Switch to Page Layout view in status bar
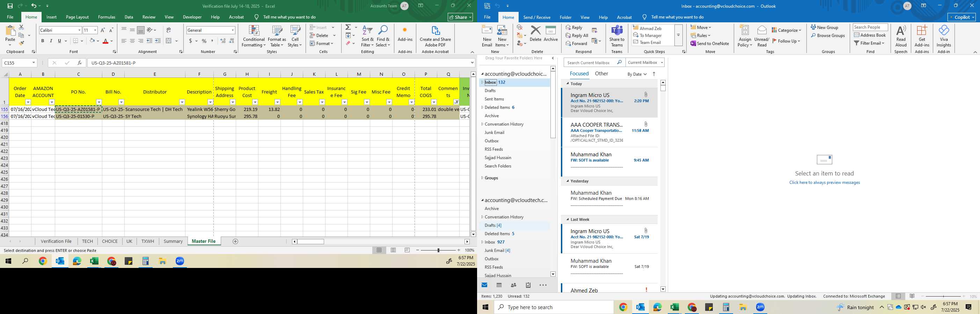980x314 pixels. [x=393, y=250]
